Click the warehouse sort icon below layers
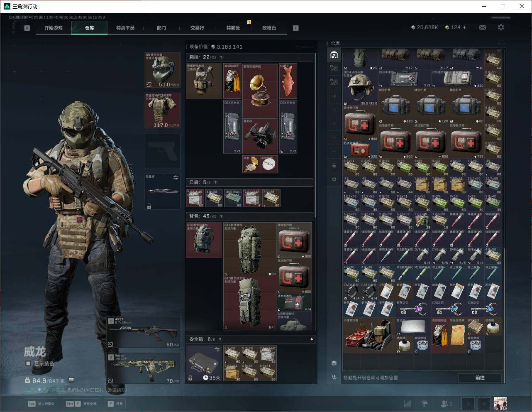Screen dimensions: 532x412 tap(334, 377)
